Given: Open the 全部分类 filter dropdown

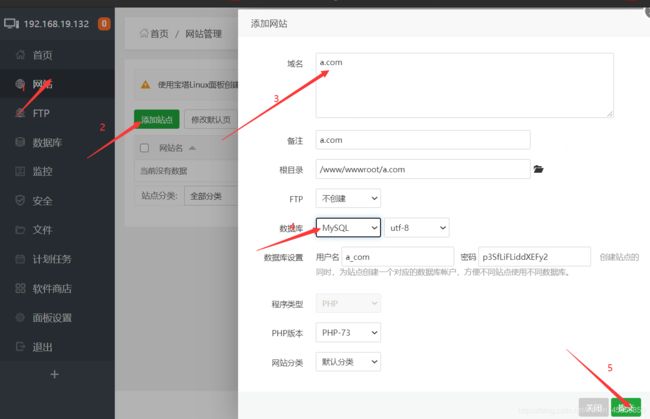Looking at the screenshot, I should click(211, 196).
